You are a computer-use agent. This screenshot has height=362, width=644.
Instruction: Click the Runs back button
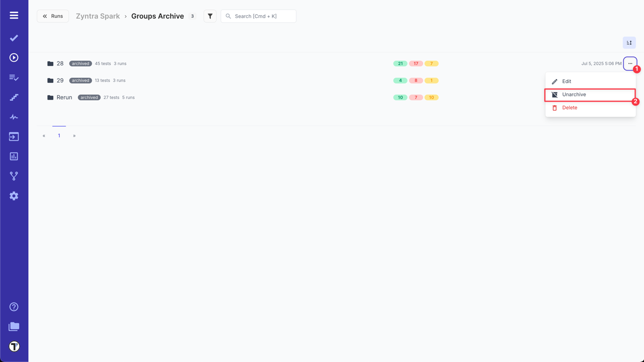[x=52, y=16]
